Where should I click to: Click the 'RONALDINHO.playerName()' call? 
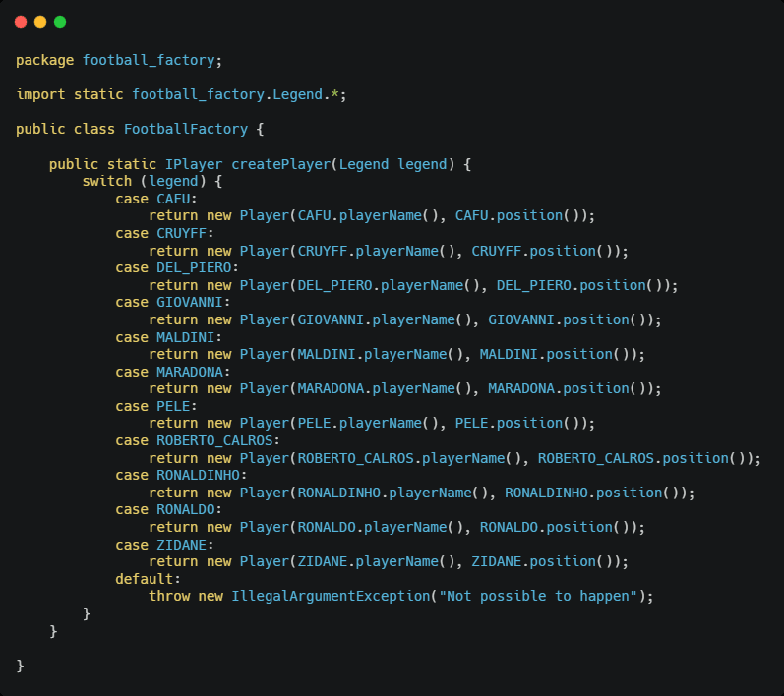click(x=393, y=493)
